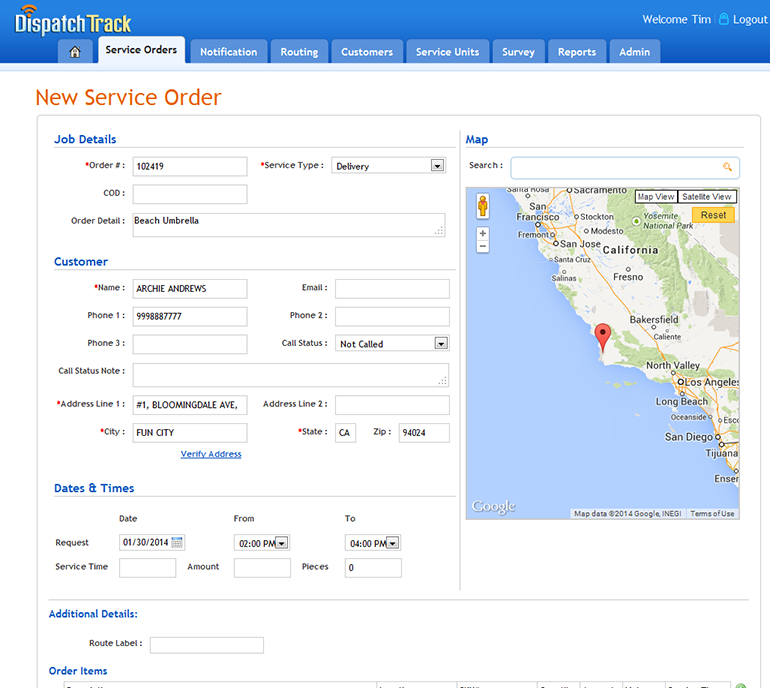Open the Call Status dropdown
Screen dimensions: 770x688
click(440, 343)
